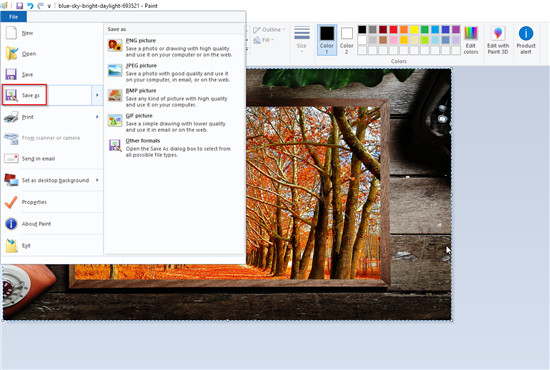Open Edit colors rainbow icon
Image resolution: width=550 pixels, height=370 pixels.
point(471,40)
